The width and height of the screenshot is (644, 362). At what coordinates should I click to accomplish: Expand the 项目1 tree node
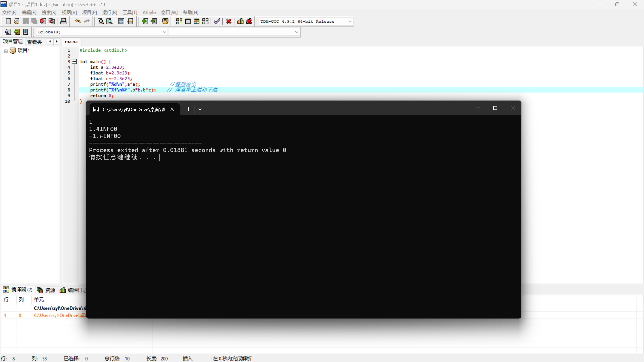(x=6, y=51)
